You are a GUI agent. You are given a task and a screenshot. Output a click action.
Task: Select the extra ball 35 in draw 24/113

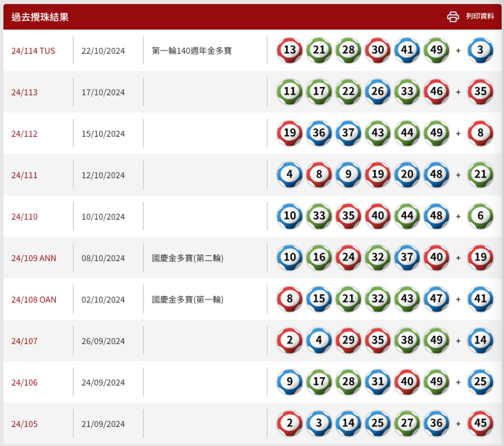(x=480, y=92)
